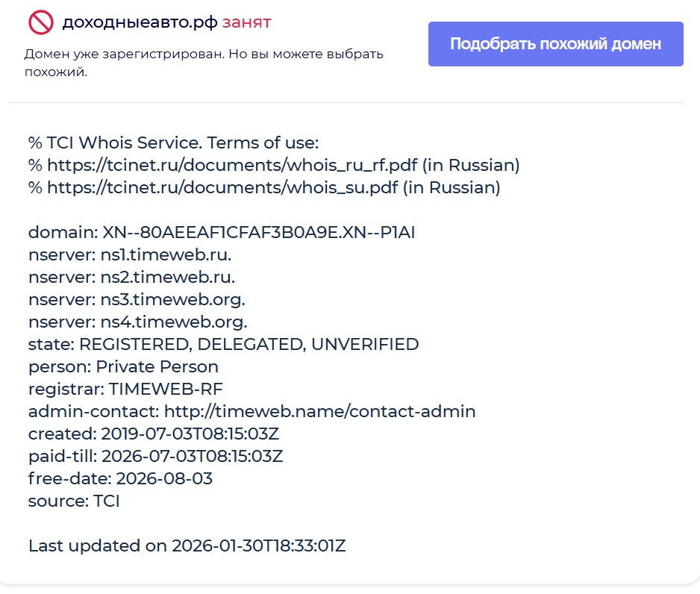Click the "created" date line
Viewport: 700px width, 594px height.
(154, 434)
